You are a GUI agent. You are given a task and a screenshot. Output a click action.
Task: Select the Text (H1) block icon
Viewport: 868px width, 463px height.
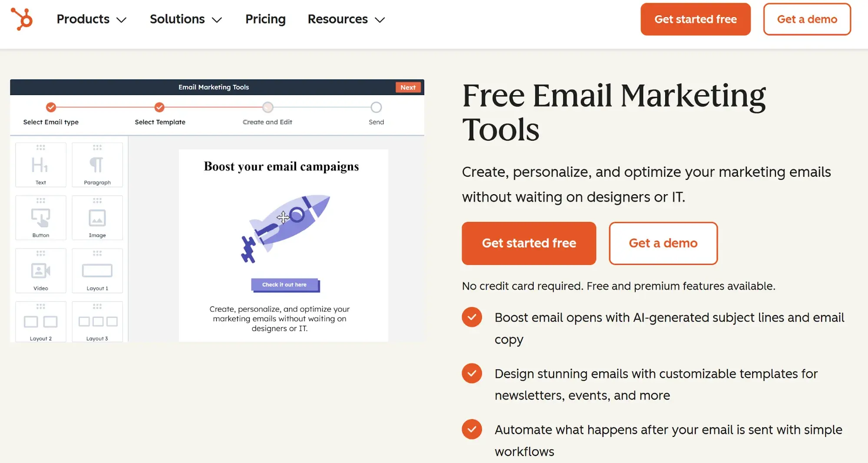(x=40, y=165)
